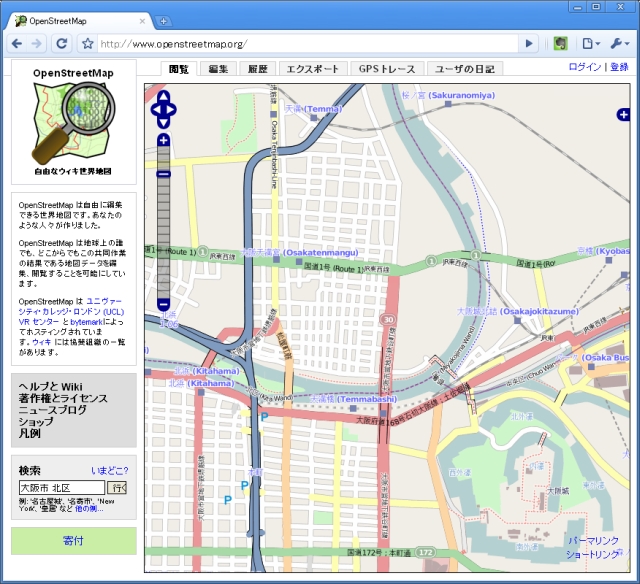Select the 閲覧 (View) tab
This screenshot has height=584, width=640.
click(x=179, y=69)
